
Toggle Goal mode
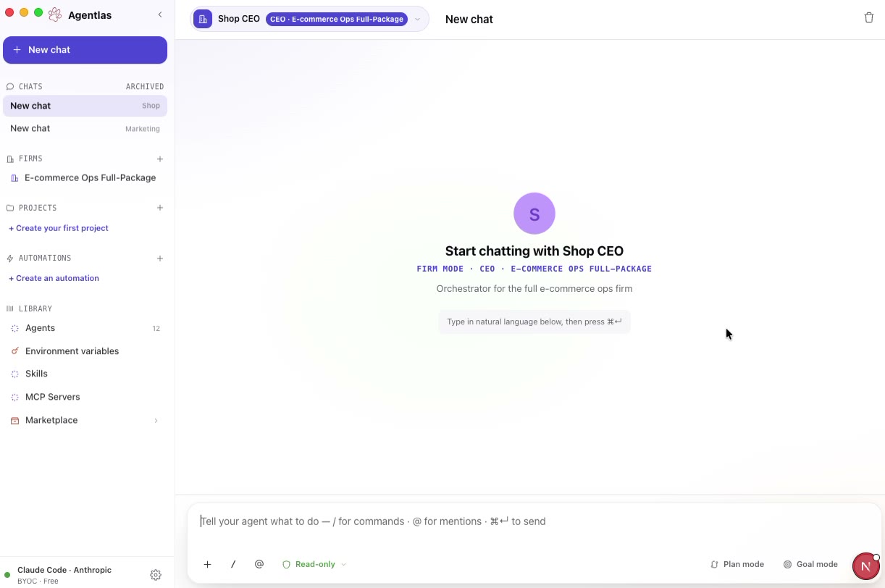pos(810,564)
